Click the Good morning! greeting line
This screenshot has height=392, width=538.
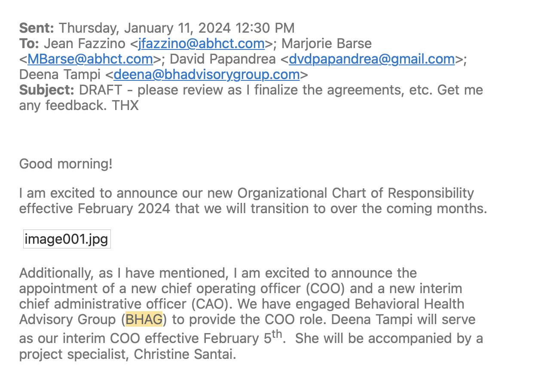pos(66,164)
